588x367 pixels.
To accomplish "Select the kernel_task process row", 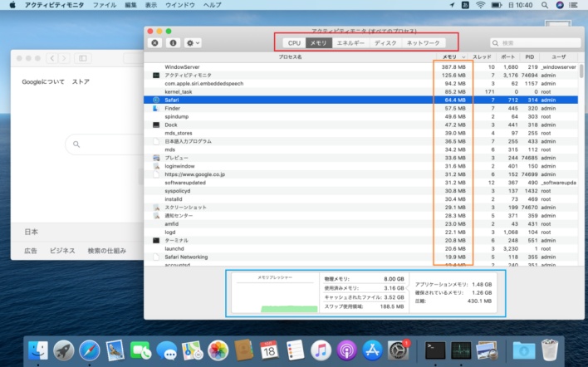I will pos(360,92).
